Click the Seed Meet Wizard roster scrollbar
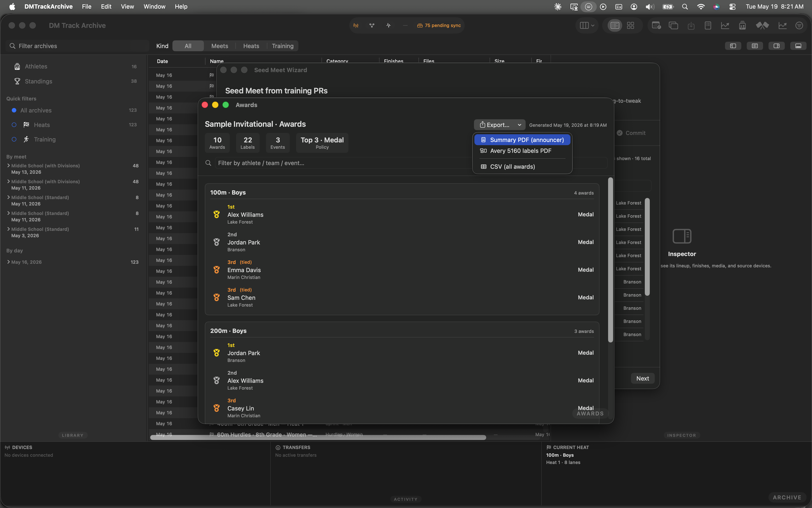The image size is (812, 508). coord(647,247)
